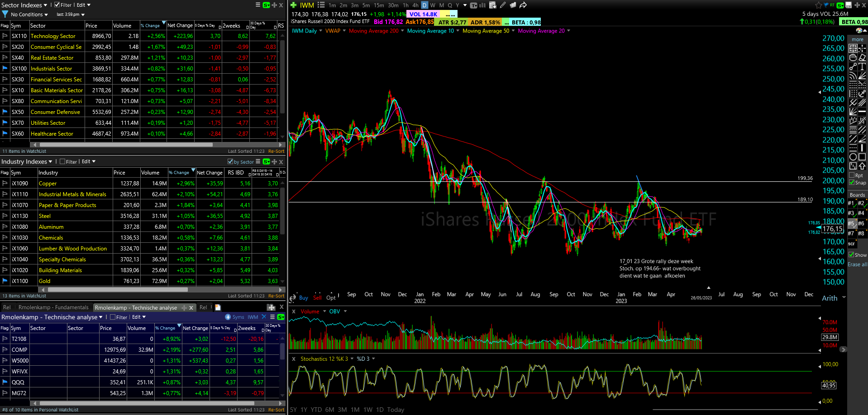Enable the Rpt checkbox
868x415 pixels.
(x=852, y=175)
